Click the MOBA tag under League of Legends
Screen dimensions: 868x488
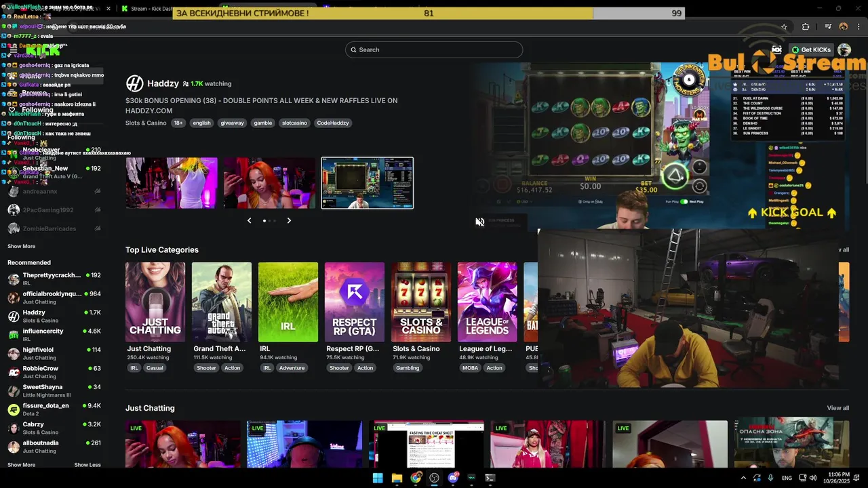point(470,368)
